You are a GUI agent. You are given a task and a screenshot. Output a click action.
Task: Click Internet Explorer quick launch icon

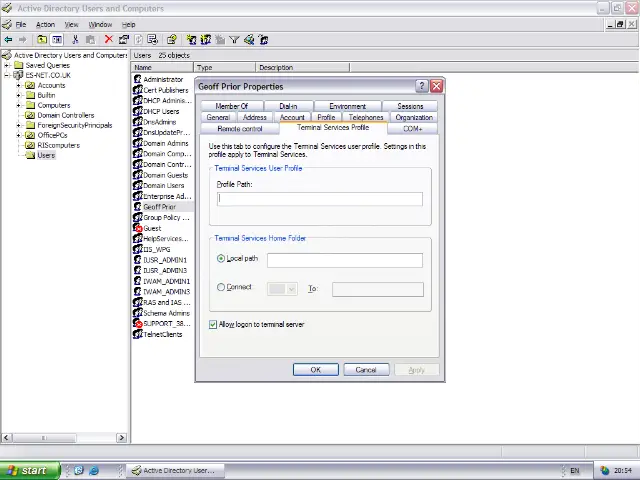tap(94, 470)
